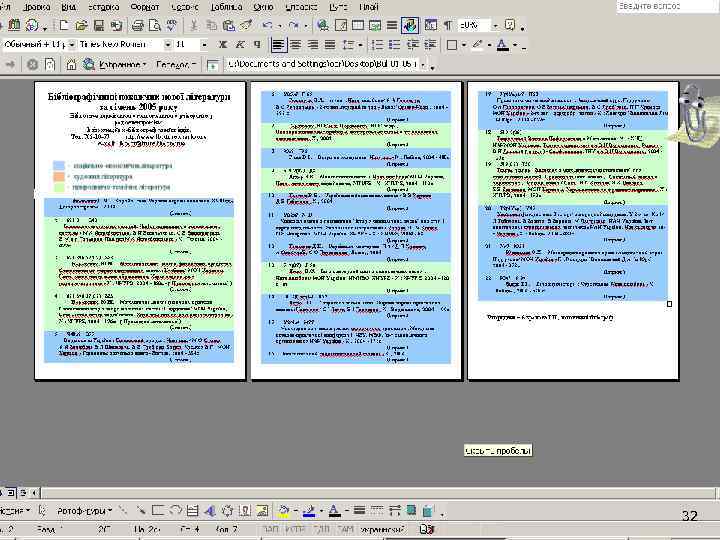Image resolution: width=720 pixels, height=540 pixels.
Task: Insert an Excel worksheet icon
Action: [x=375, y=26]
